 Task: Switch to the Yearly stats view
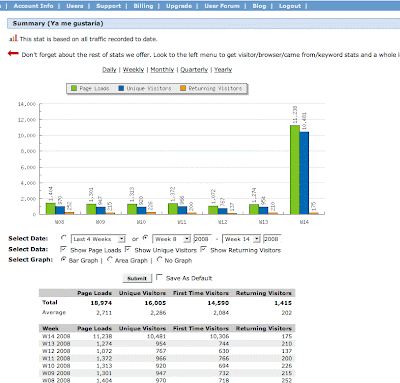click(x=223, y=70)
